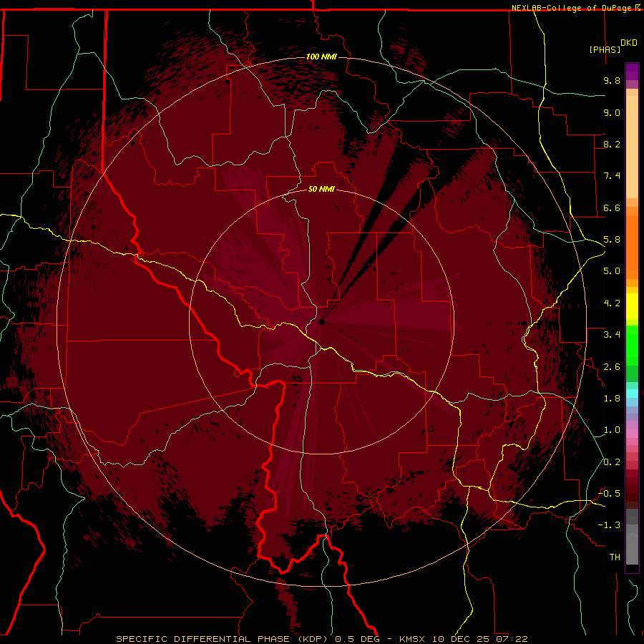Viewport: 644px width, 644px height.
Task: Click the 1.0 value on the scale
Action: (x=612, y=430)
